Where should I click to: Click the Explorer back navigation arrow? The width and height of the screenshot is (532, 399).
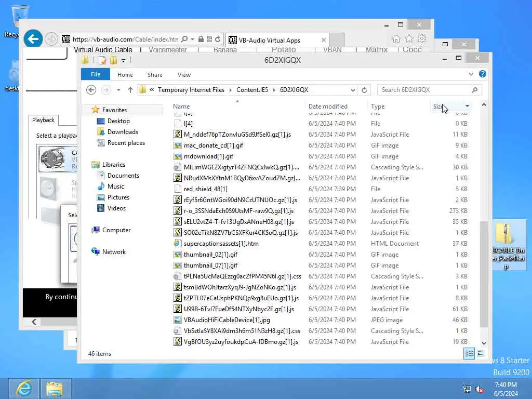coord(91,90)
